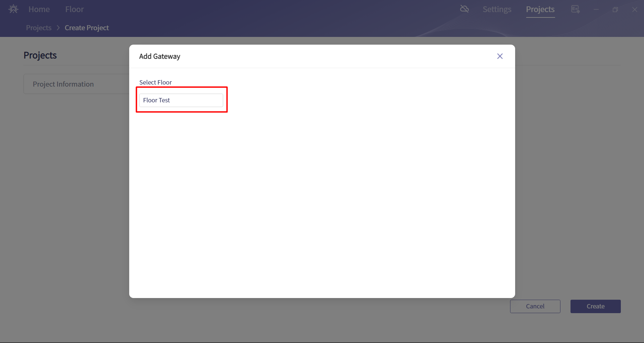
Task: Open the Floor menu item
Action: point(75,9)
